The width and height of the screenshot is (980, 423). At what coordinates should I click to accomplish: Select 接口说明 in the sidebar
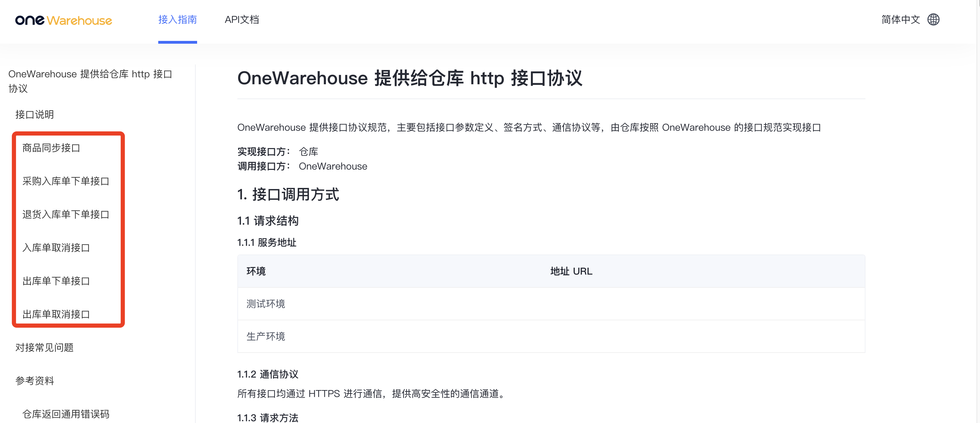(x=35, y=114)
